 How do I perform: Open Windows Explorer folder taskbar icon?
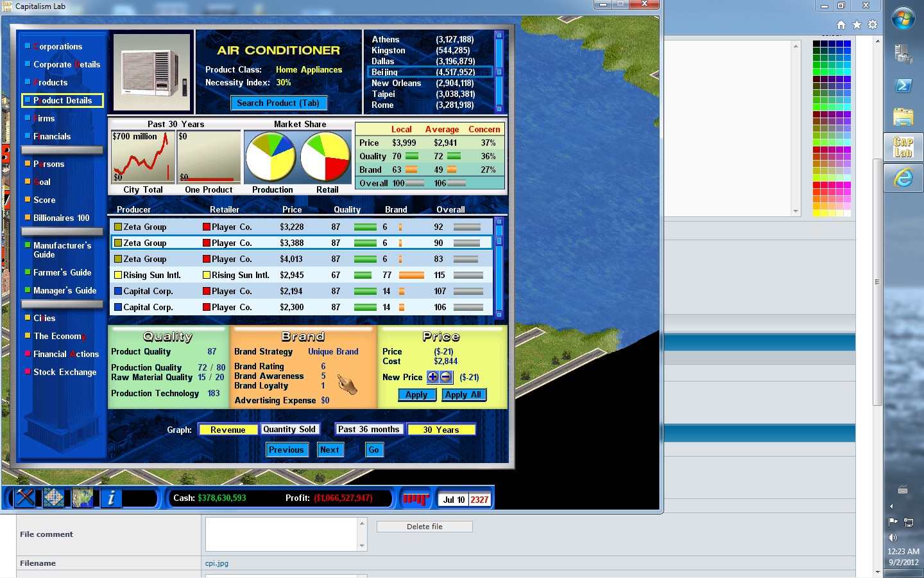tap(903, 117)
